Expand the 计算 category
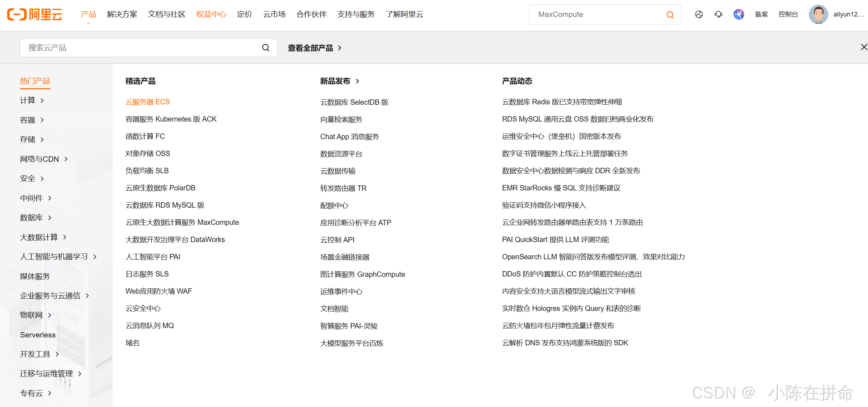The image size is (868, 407). pyautogui.click(x=32, y=100)
